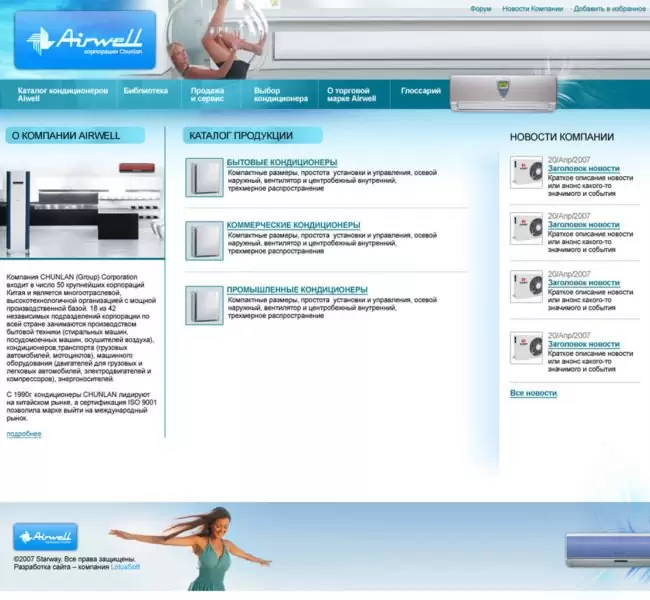Open Коммерческие кондиционеры category link
The image size is (650, 600).
pos(293,225)
